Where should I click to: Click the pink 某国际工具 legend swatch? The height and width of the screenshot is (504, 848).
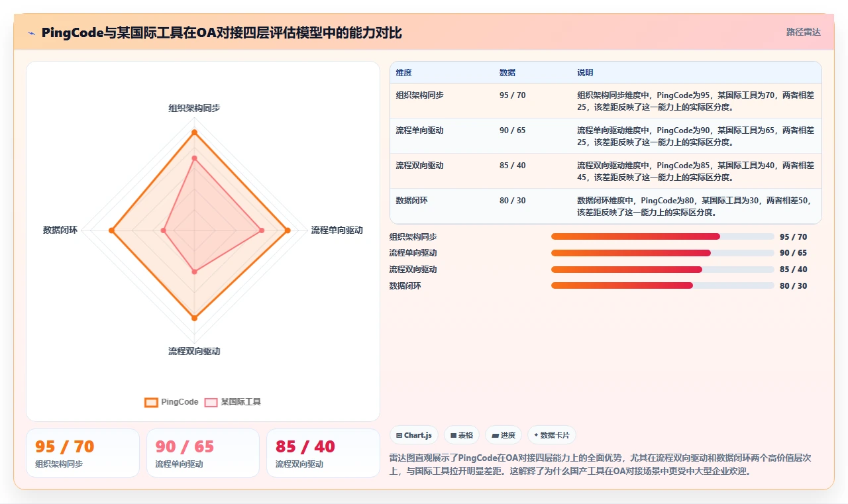tap(211, 402)
